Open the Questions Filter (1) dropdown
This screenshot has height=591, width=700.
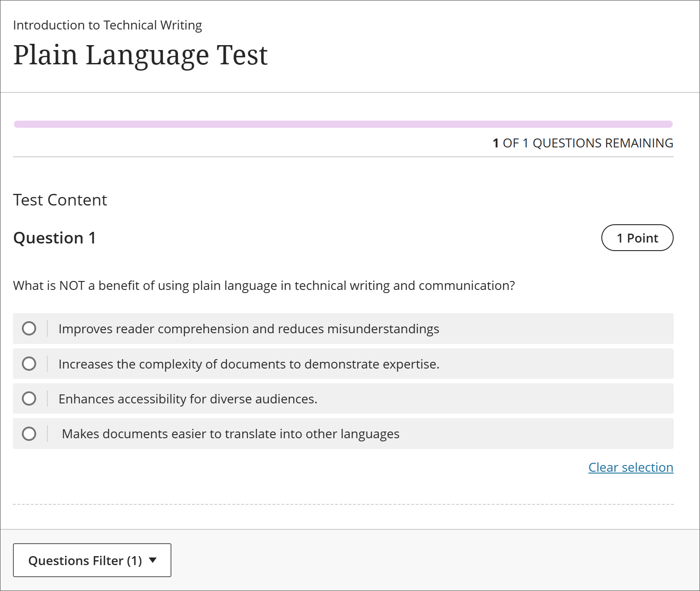pos(85,560)
